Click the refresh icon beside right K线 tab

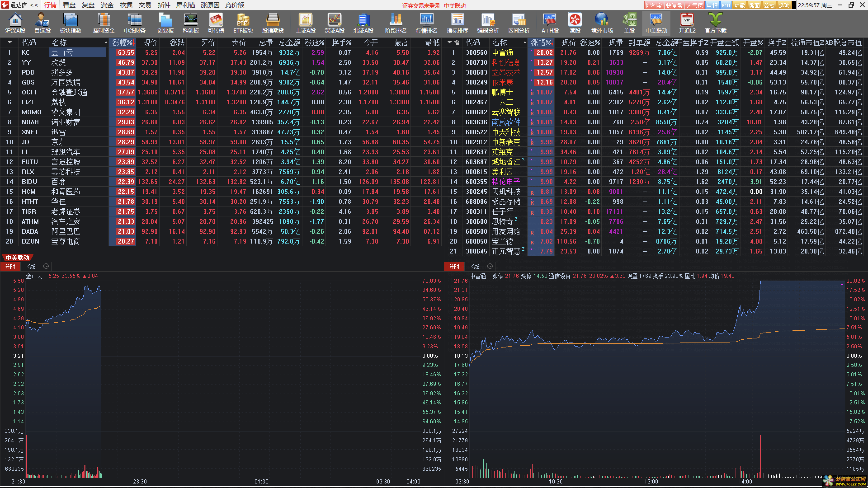(490, 266)
